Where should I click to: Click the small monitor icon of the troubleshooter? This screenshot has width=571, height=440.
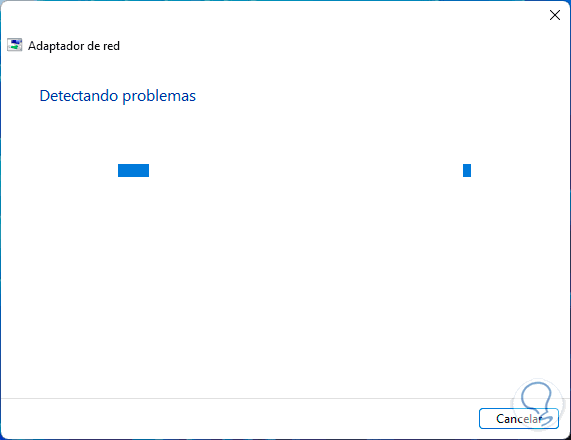pos(15,45)
